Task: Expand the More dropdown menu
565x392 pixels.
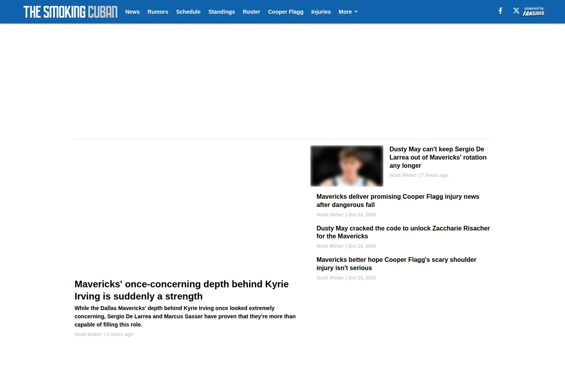Action: point(348,12)
